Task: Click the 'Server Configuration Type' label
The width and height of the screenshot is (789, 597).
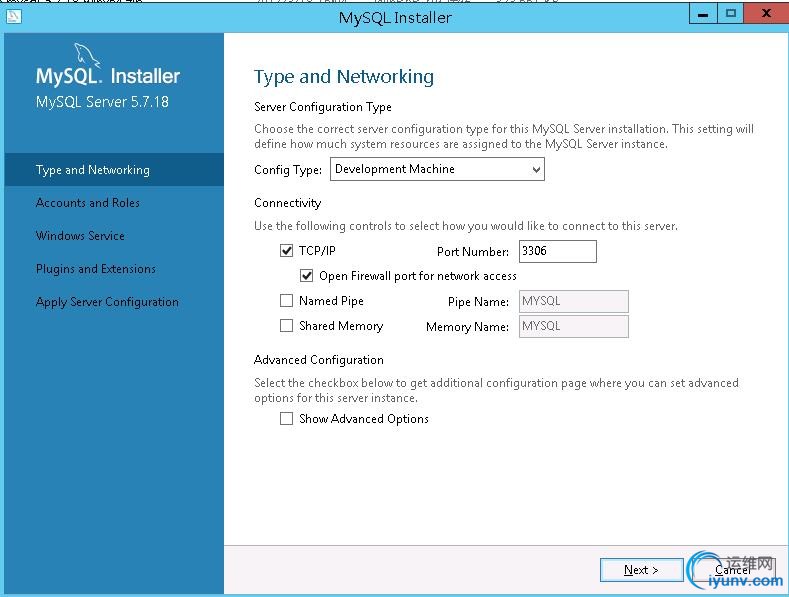Action: 323,107
